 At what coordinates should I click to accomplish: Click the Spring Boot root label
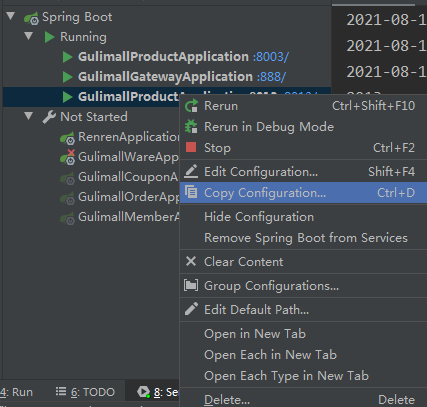(77, 17)
